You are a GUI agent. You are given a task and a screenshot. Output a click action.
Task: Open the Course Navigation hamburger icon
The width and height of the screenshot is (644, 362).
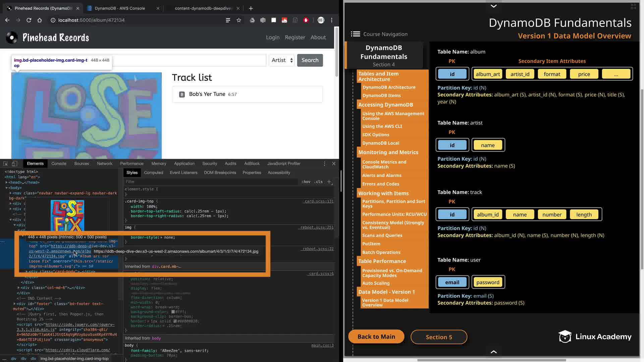pyautogui.click(x=355, y=34)
